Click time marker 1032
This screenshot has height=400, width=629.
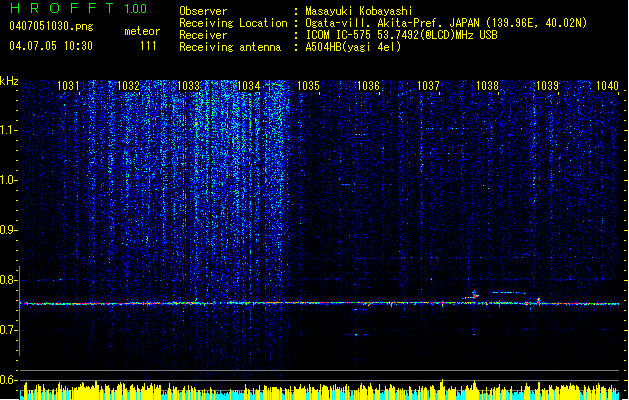(128, 86)
